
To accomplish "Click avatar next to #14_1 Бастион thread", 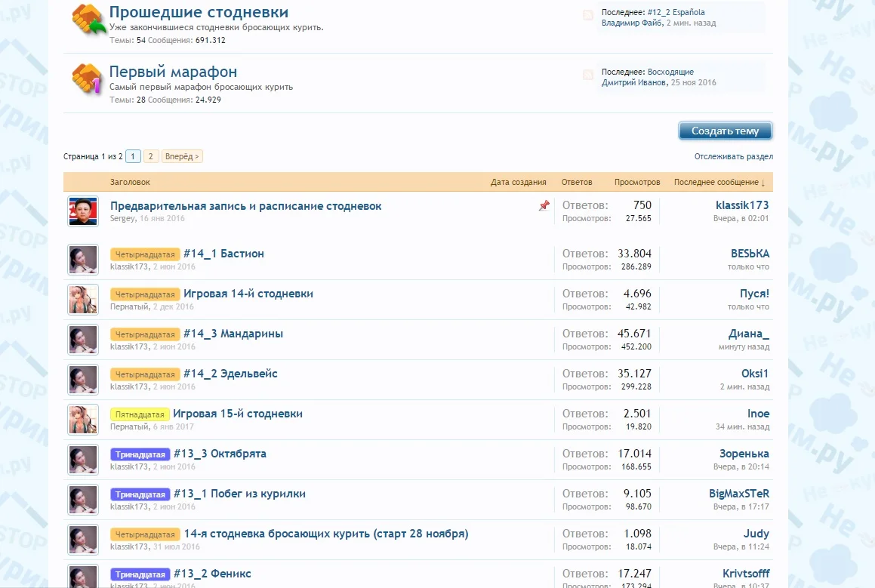I will click(x=83, y=259).
